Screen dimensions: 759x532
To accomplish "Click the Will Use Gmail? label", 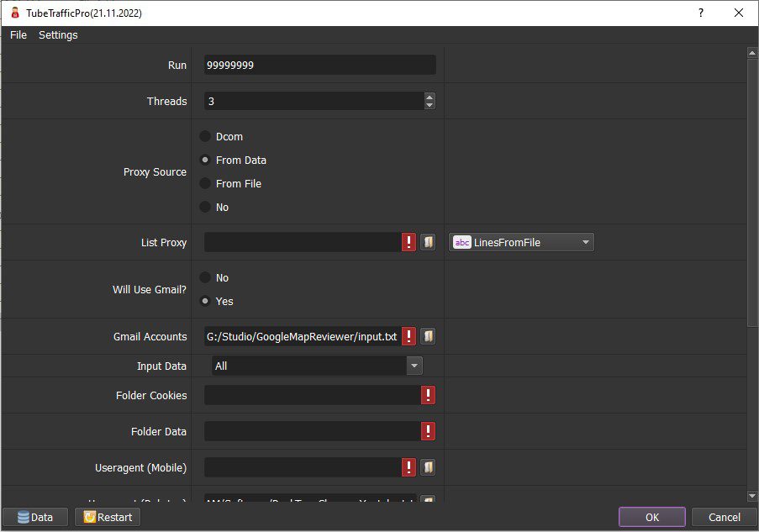I will tap(150, 289).
